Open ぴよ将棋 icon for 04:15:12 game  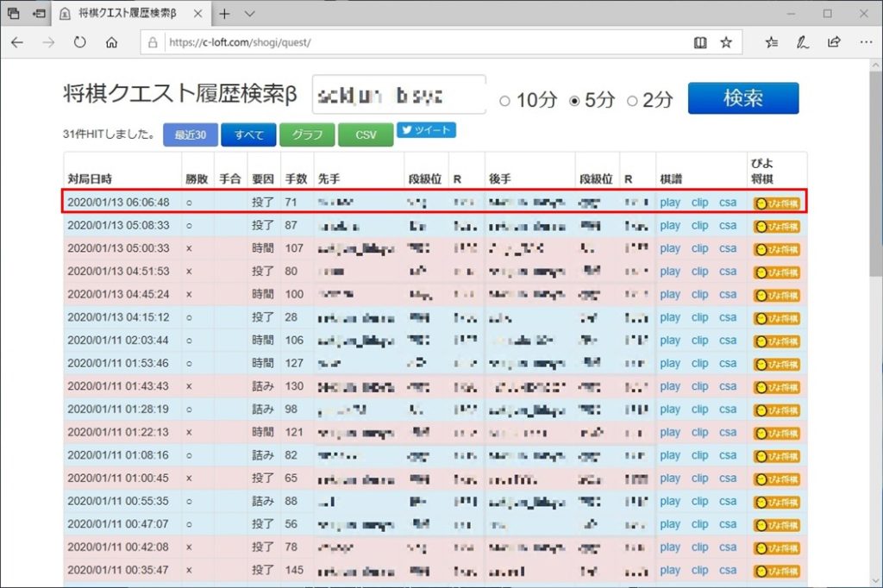[777, 318]
